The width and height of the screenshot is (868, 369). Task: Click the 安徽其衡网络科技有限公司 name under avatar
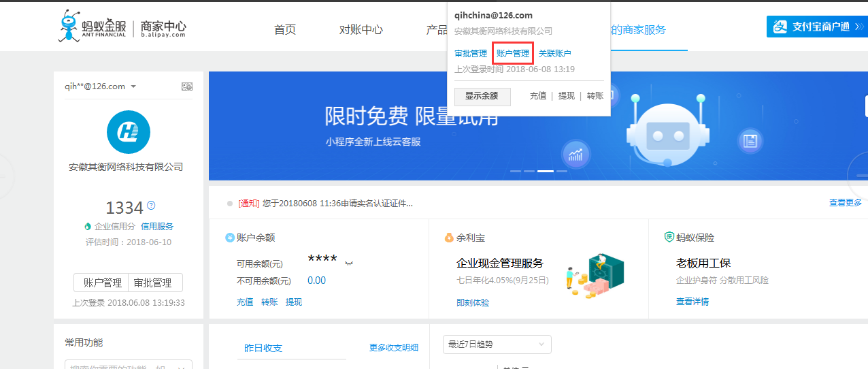pyautogui.click(x=126, y=167)
